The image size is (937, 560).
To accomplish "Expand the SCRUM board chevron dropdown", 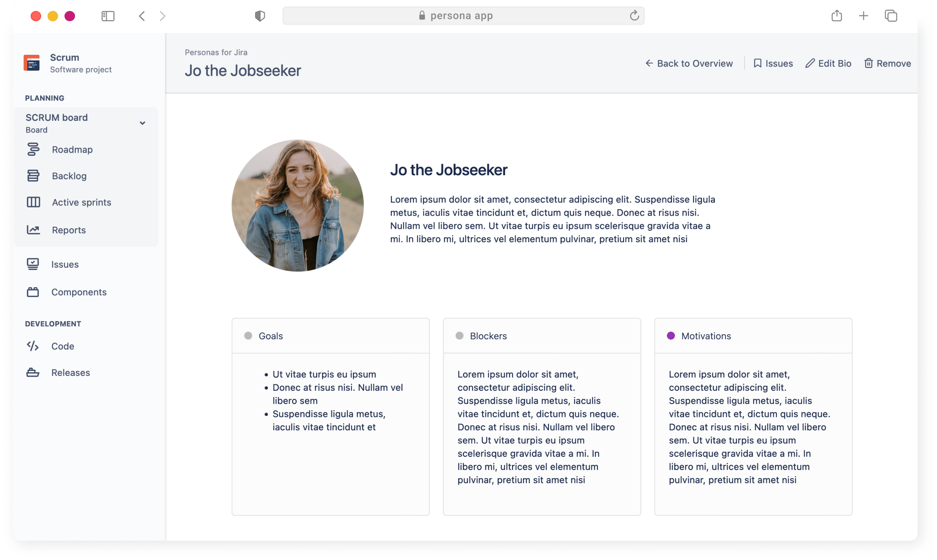I will [x=142, y=123].
